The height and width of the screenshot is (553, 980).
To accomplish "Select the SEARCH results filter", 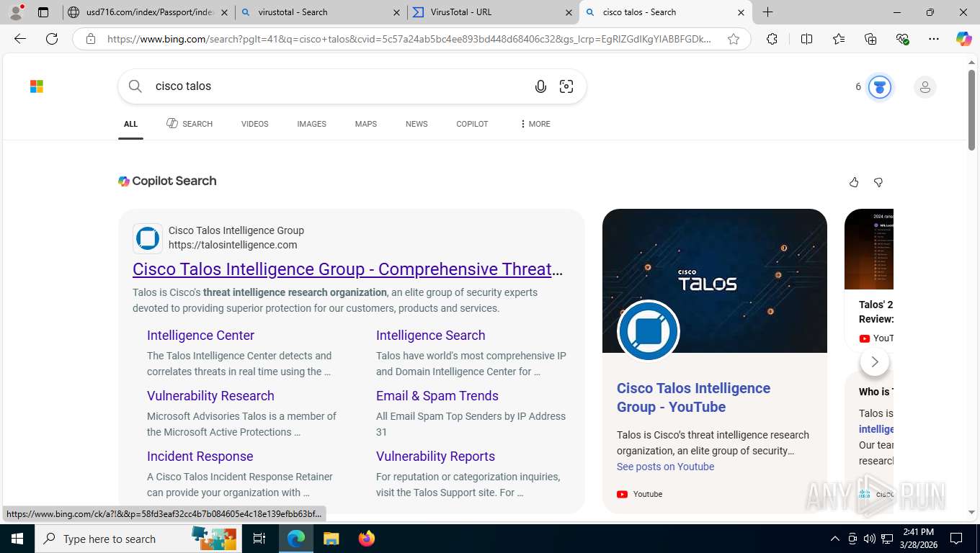I will pos(190,124).
